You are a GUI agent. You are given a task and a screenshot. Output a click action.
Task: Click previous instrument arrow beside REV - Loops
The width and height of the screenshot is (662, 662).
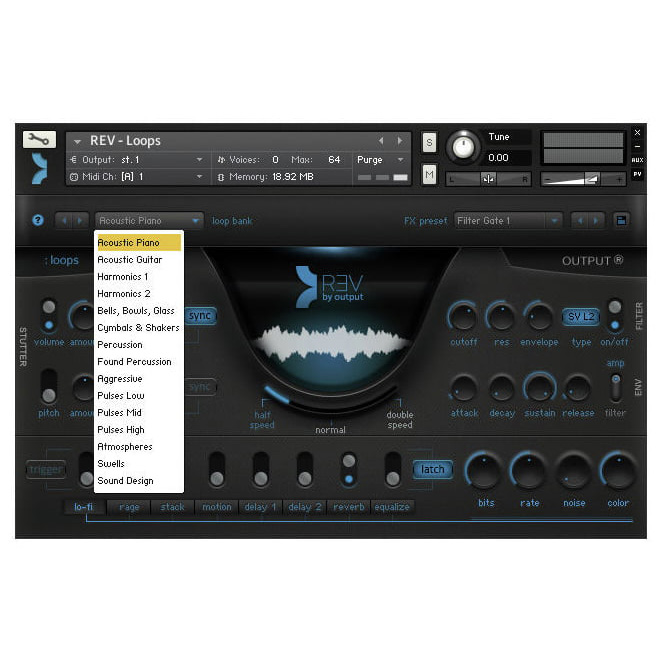[381, 141]
